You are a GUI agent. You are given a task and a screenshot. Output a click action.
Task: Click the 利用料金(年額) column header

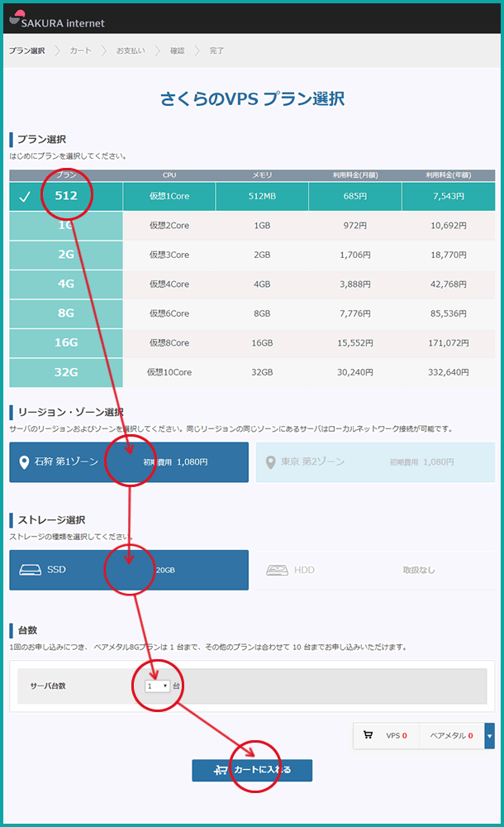tap(449, 175)
